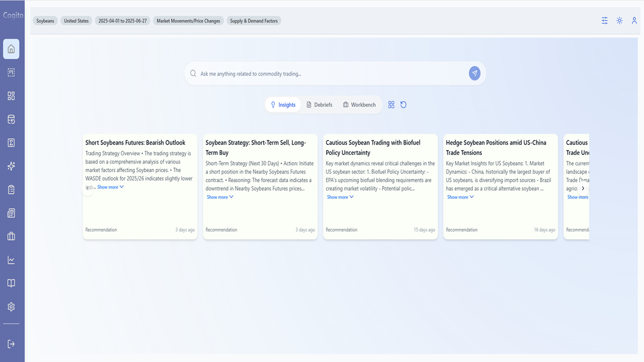The width and height of the screenshot is (644, 362).
Task: Click the sigma icon in sidebar
Action: [11, 143]
